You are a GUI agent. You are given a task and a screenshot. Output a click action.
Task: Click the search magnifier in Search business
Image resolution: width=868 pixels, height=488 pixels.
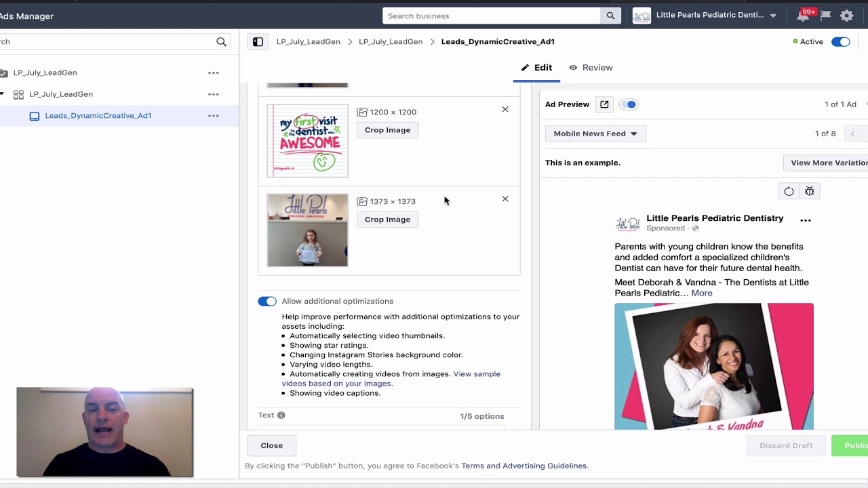(x=610, y=16)
